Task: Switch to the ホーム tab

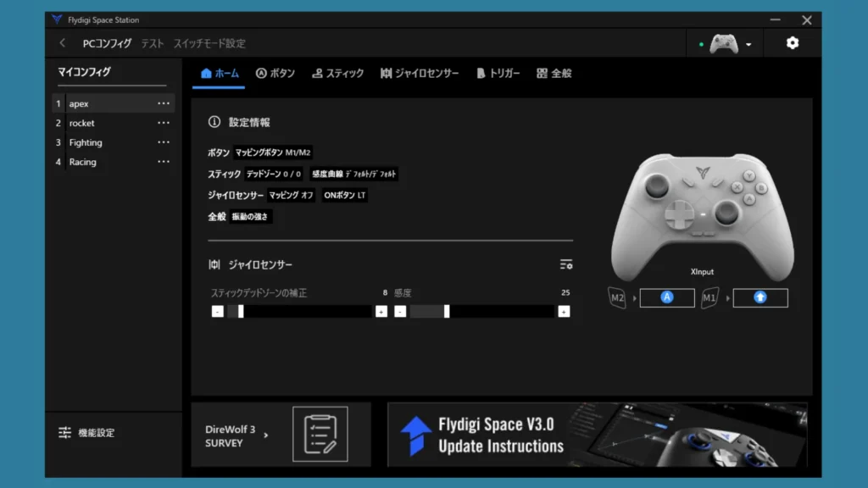Action: click(x=220, y=74)
